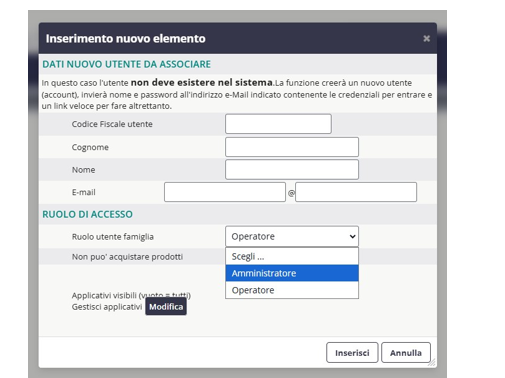The image size is (505, 378).
Task: Click the Nome input box
Action: 292,170
